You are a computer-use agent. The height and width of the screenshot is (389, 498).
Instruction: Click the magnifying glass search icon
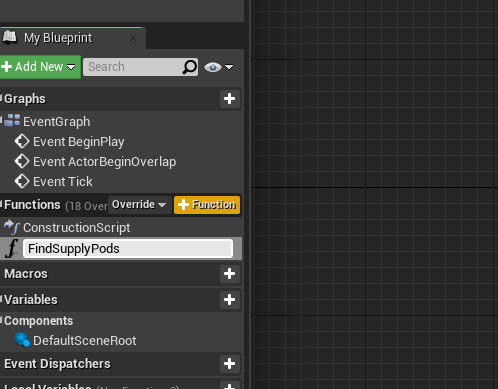190,67
